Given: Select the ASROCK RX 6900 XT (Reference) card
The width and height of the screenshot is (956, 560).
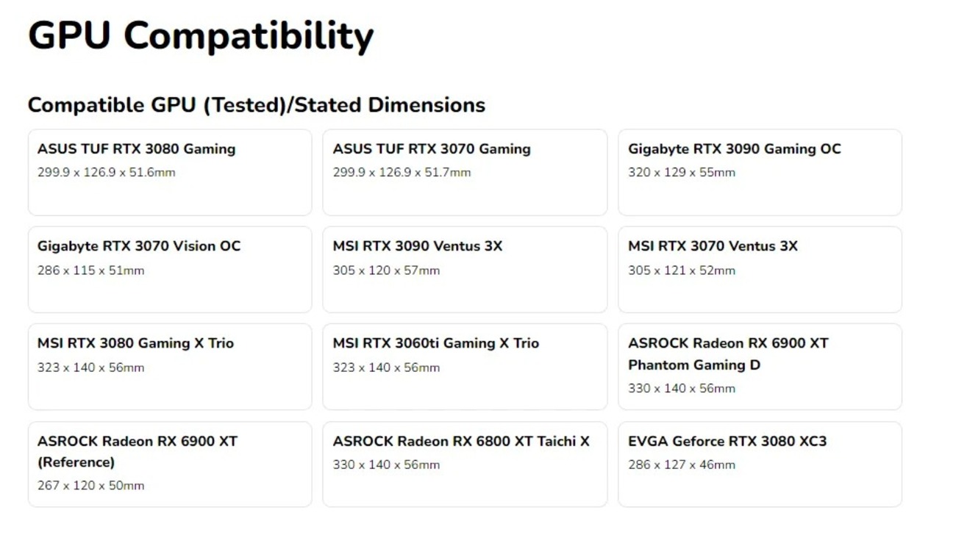Looking at the screenshot, I should click(x=169, y=464).
